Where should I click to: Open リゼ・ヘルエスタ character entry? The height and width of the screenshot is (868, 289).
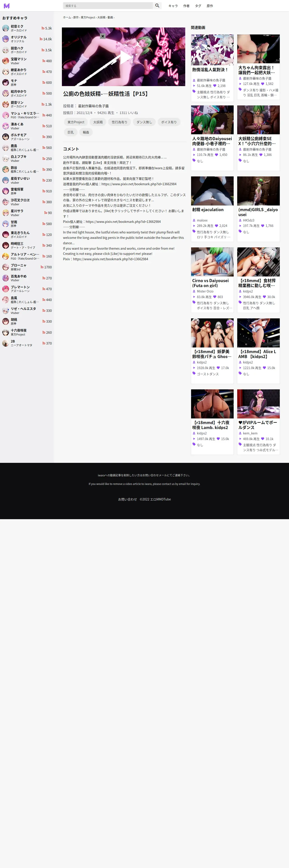(x=27, y=311)
